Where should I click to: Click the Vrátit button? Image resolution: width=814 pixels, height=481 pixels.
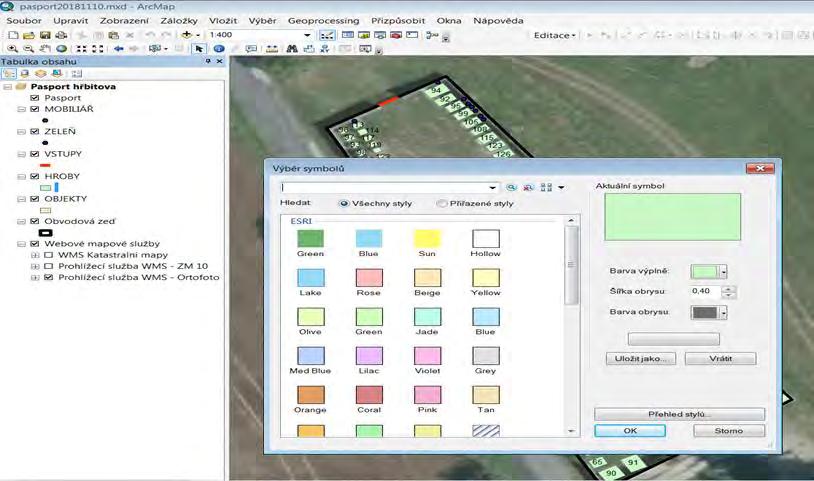coord(720,359)
